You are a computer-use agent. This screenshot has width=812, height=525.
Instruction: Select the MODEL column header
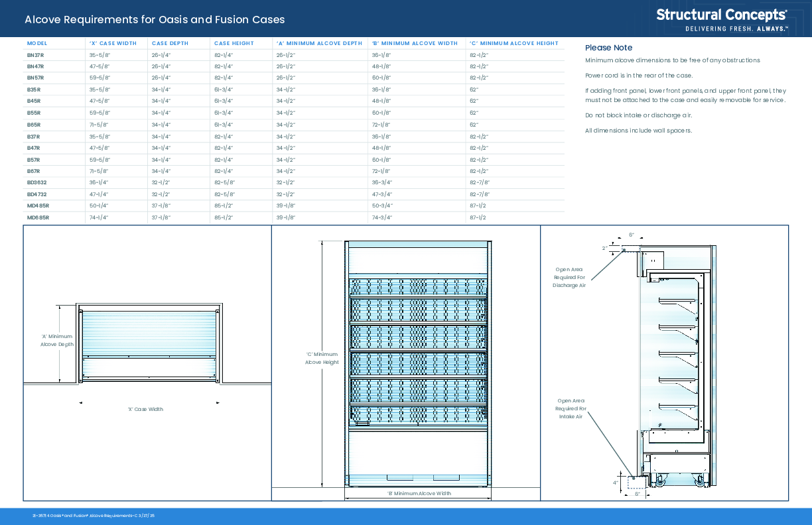(37, 43)
